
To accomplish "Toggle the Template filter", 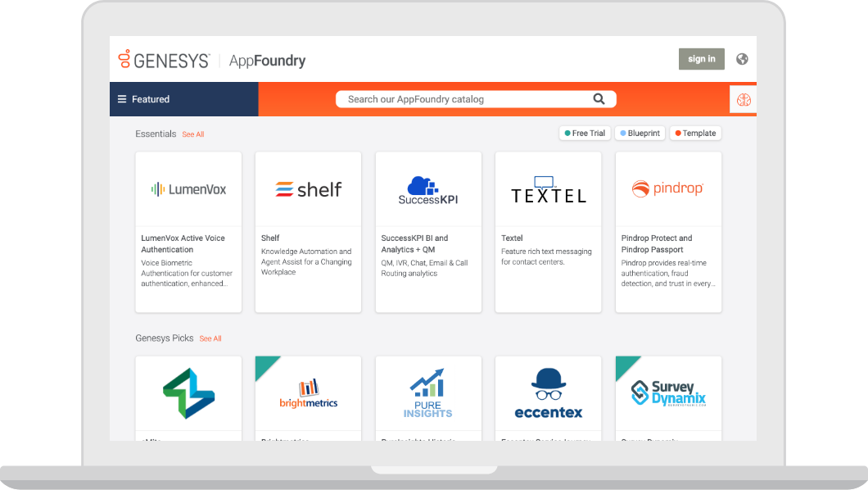I will (x=695, y=133).
